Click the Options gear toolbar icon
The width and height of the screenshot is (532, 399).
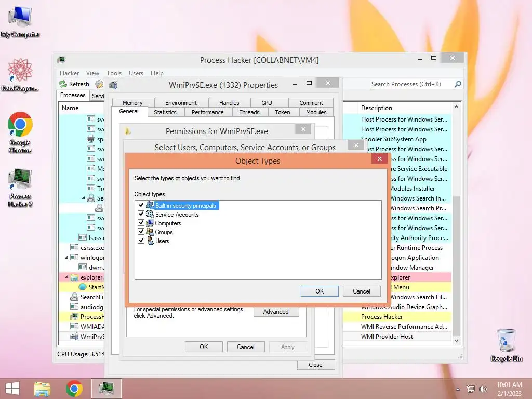[99, 84]
